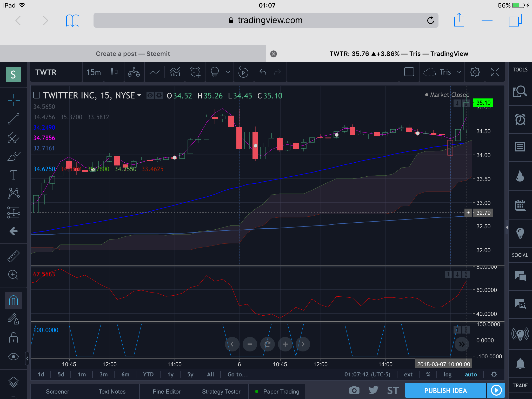The image size is (532, 399).
Task: Open my ideas lightbulb in right sidebar
Action: point(520,233)
